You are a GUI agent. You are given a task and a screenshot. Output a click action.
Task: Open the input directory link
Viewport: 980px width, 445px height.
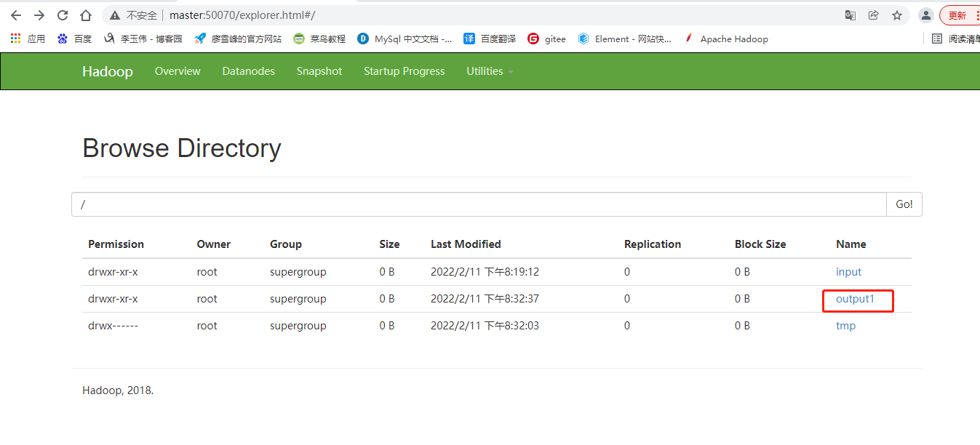tap(848, 272)
